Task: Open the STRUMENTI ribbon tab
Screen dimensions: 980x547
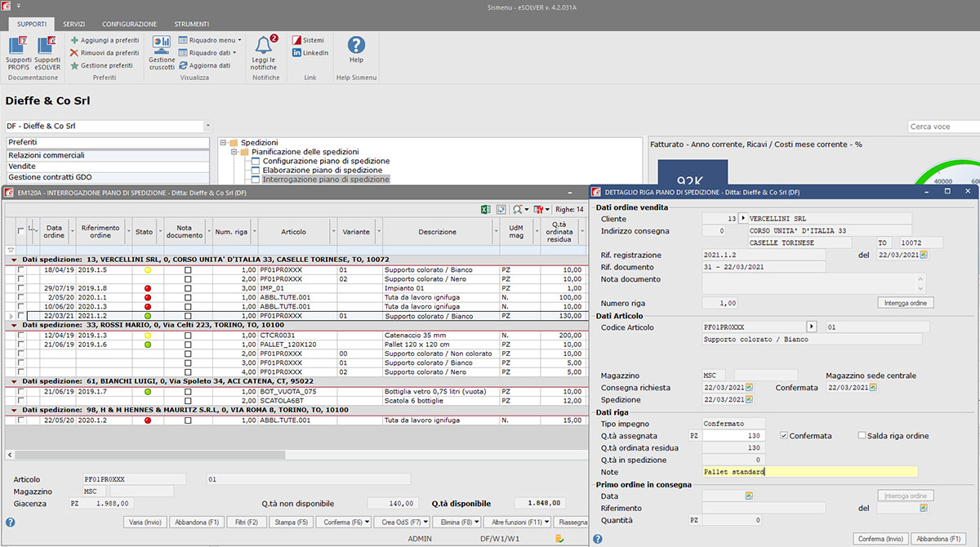Action: pos(191,24)
